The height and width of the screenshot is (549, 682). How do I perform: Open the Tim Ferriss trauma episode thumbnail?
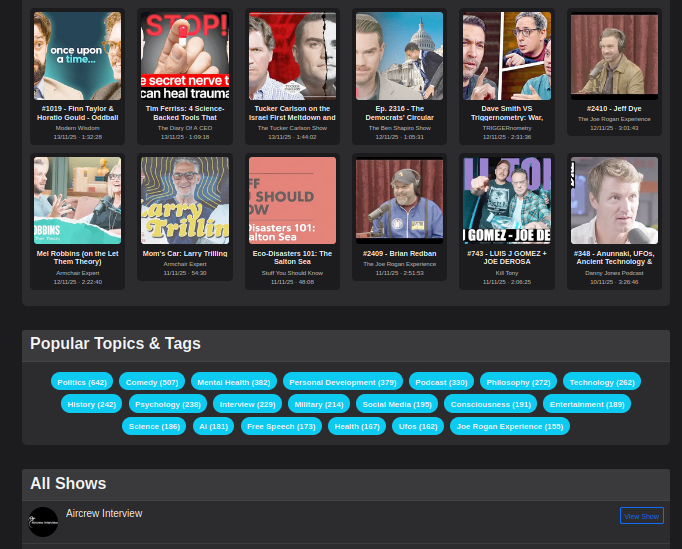(x=185, y=55)
